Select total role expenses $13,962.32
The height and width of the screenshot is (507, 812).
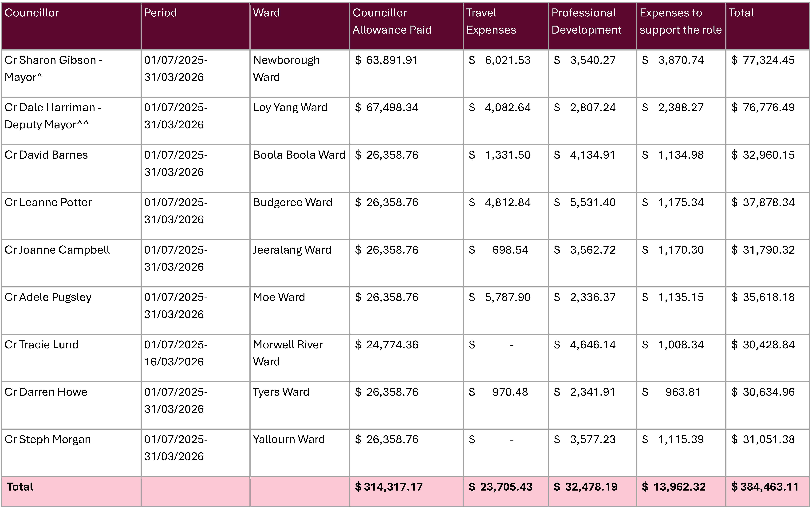click(x=674, y=487)
